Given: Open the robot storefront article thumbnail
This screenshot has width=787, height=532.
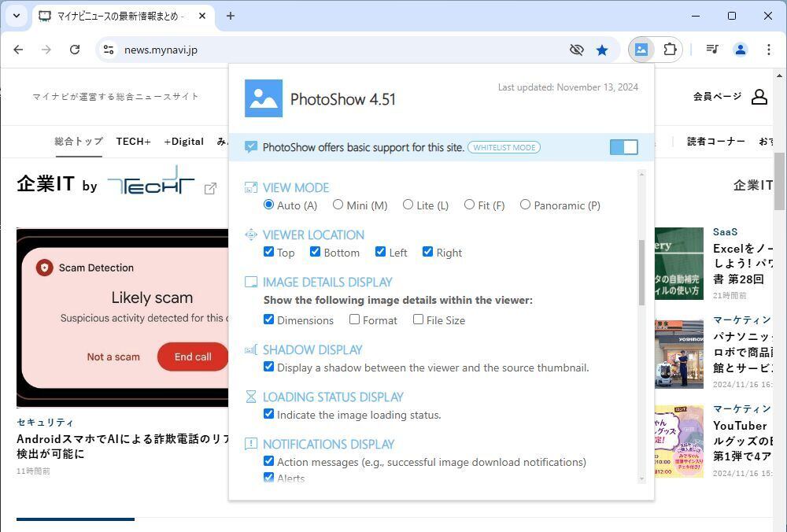Looking at the screenshot, I should 679,354.
